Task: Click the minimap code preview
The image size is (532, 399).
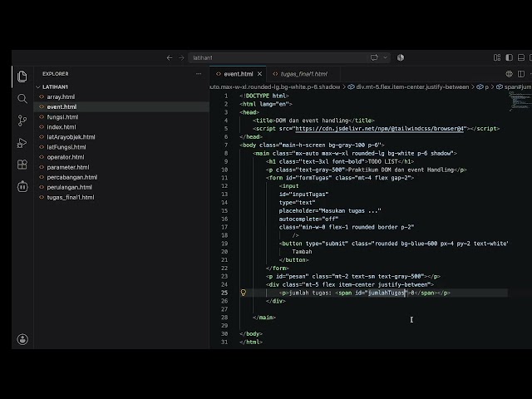Action: [520, 101]
